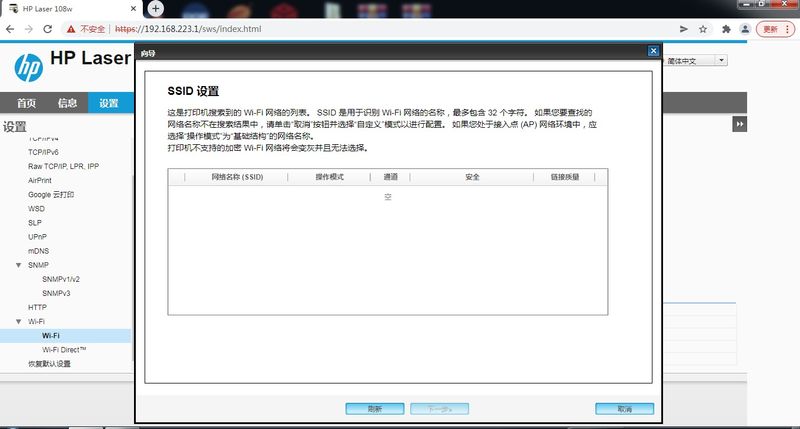Screen dimensions: 800x429
Task: Open the browser extensions puzzle icon
Action: 724,29
